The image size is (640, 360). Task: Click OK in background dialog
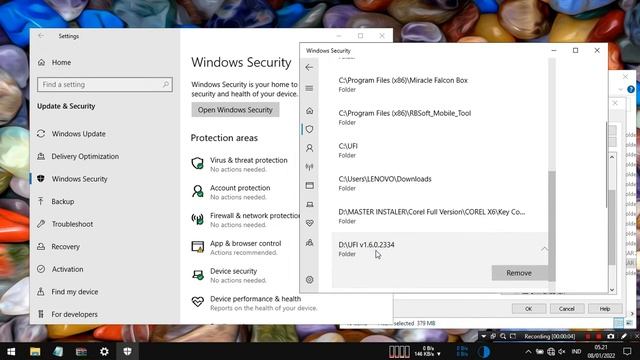point(528,309)
